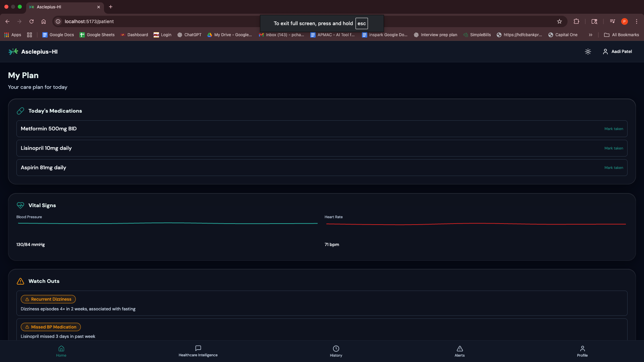
Task: Toggle the light/dark theme sun icon
Action: [x=588, y=52]
